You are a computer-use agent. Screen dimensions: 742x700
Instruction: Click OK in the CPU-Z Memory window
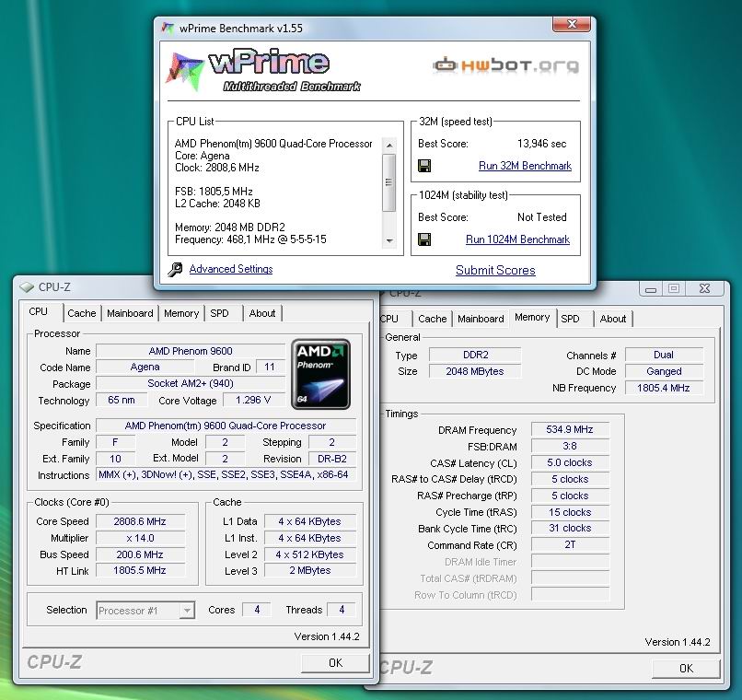686,668
